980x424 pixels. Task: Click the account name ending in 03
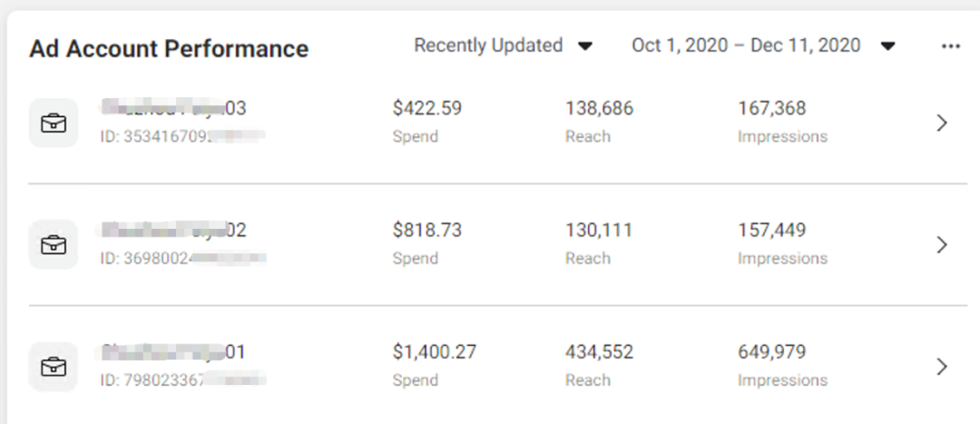(x=173, y=108)
